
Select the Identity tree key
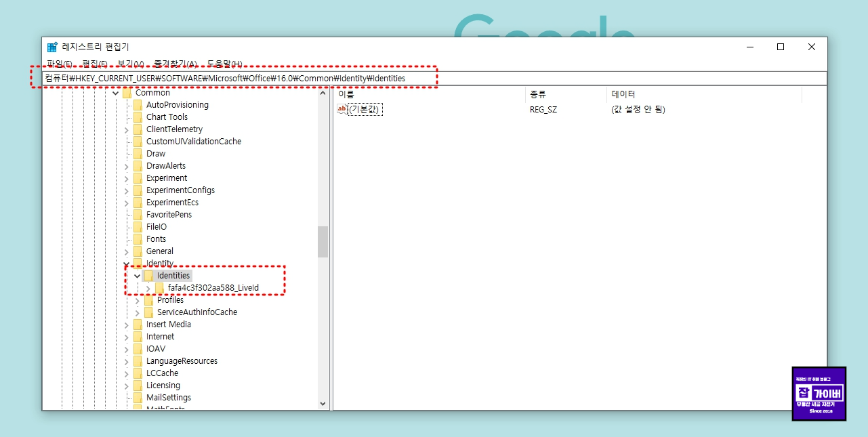click(x=160, y=264)
